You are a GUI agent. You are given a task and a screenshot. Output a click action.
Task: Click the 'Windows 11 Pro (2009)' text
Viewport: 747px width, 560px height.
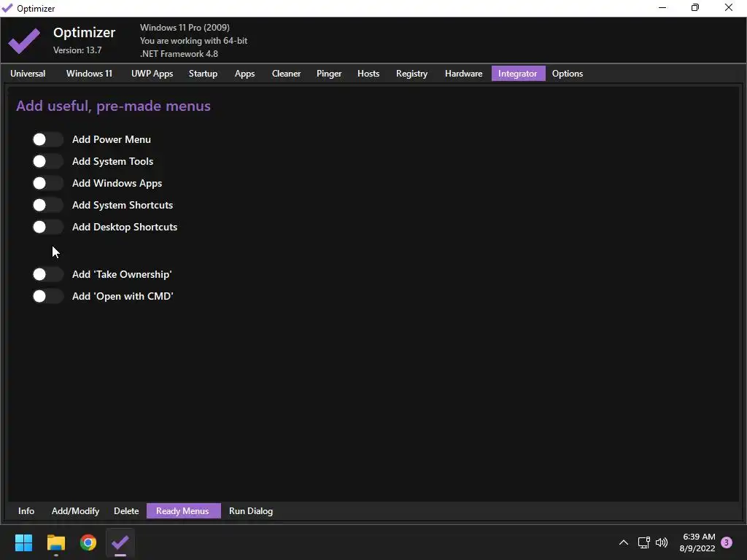tap(185, 28)
